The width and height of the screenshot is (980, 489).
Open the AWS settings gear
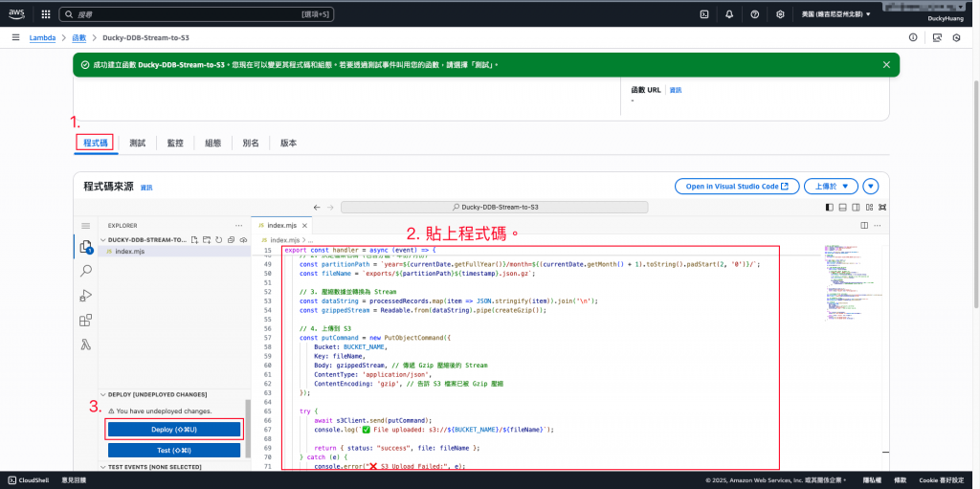pyautogui.click(x=780, y=13)
